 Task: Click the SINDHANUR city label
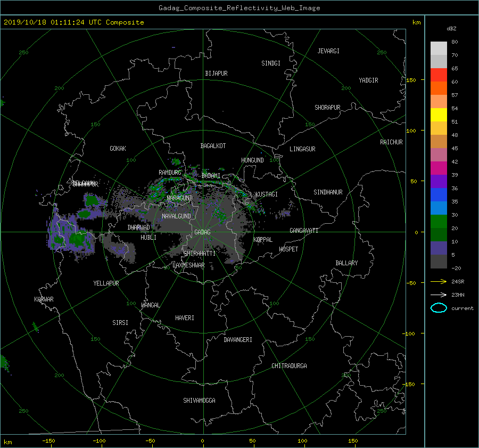(328, 192)
